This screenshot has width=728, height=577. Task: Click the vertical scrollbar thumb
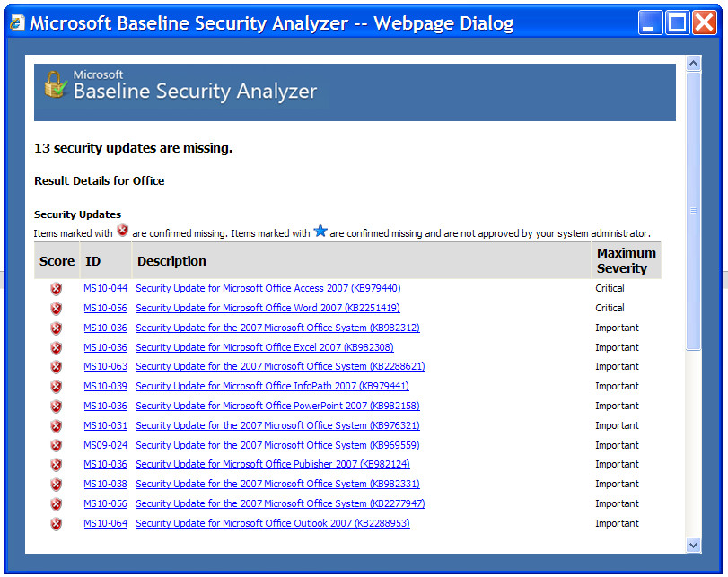pos(693,211)
